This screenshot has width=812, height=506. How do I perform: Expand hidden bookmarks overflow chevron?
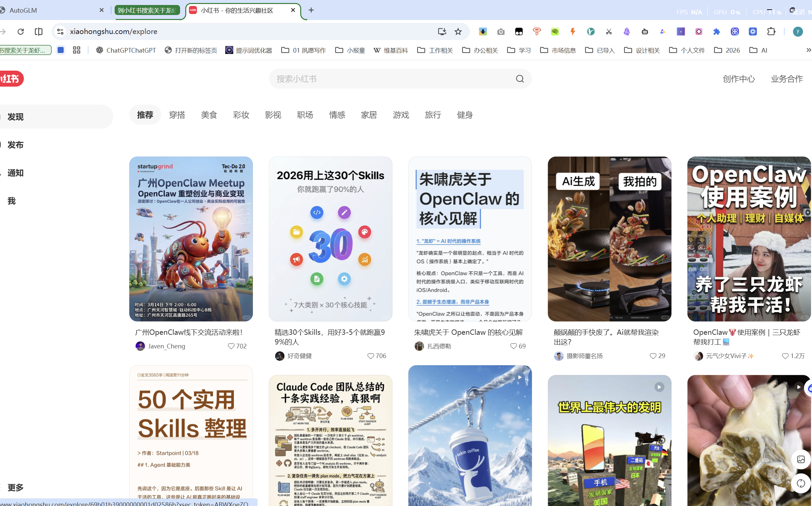point(808,50)
